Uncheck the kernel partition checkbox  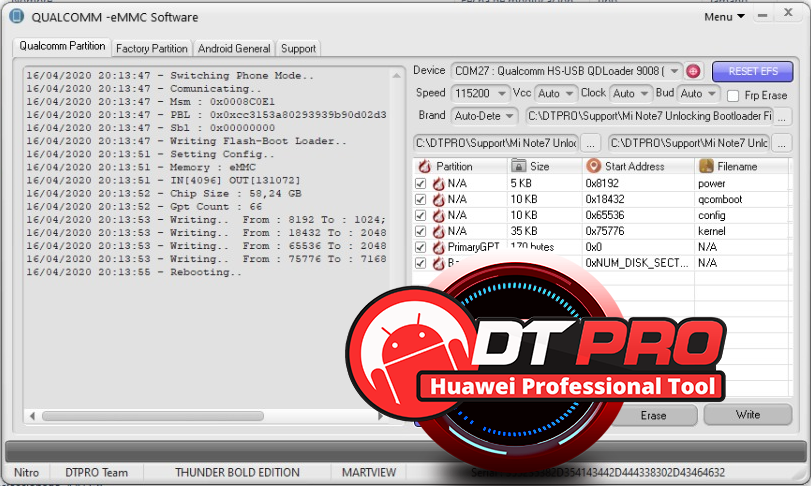[420, 232]
